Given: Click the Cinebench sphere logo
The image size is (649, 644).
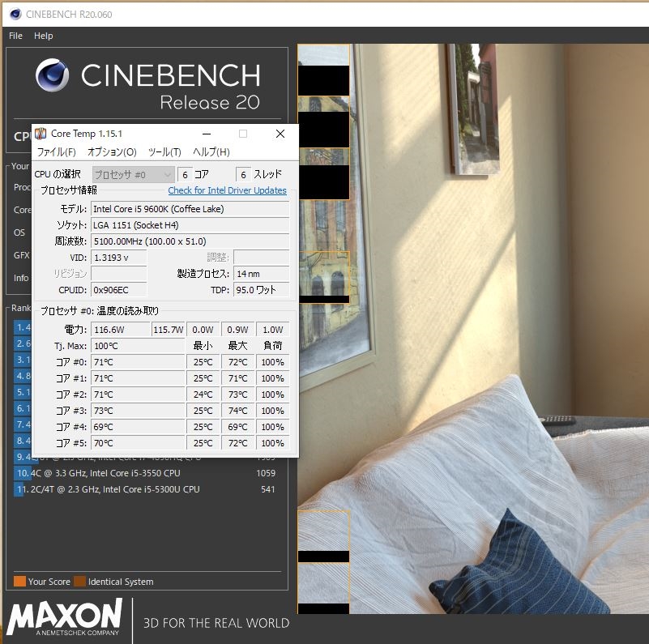Looking at the screenshot, I should (x=52, y=75).
